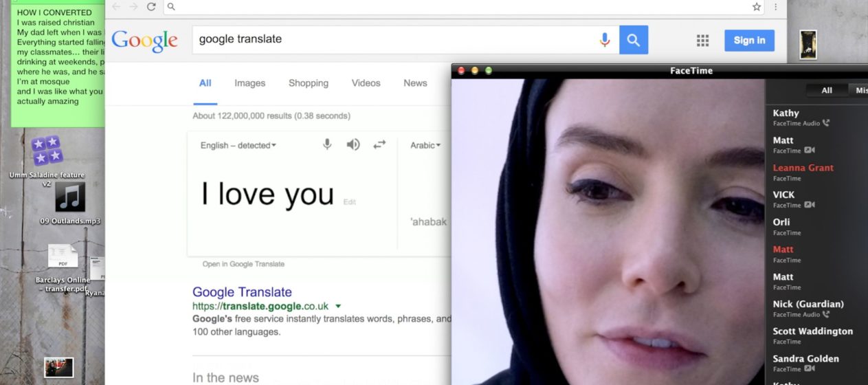868x385 pixels.
Task: Bookmark page with the star icon
Action: pyautogui.click(x=757, y=7)
